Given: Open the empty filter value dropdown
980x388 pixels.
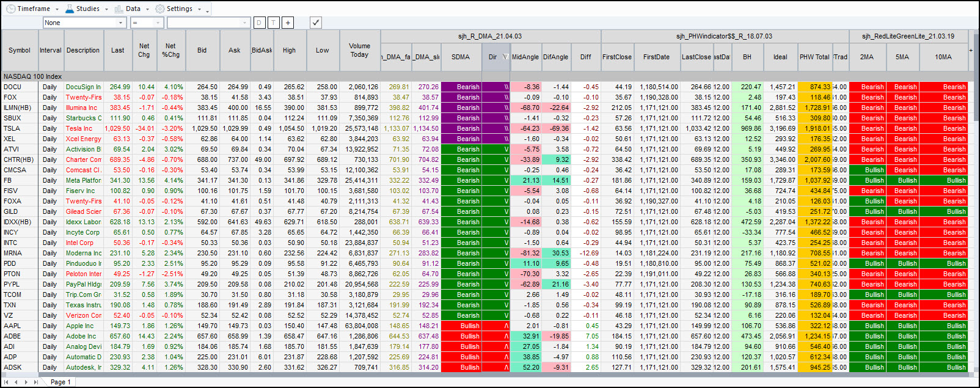Looking at the screenshot, I should tap(245, 23).
